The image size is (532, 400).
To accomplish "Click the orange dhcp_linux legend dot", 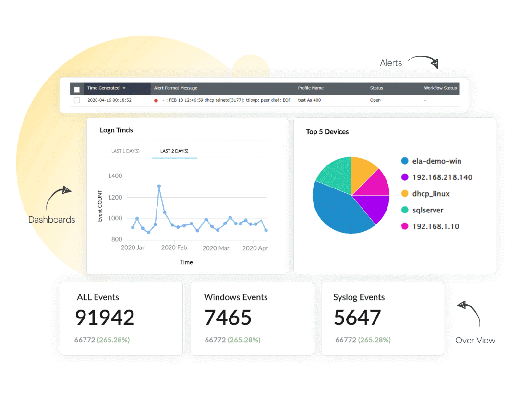I will tap(405, 194).
